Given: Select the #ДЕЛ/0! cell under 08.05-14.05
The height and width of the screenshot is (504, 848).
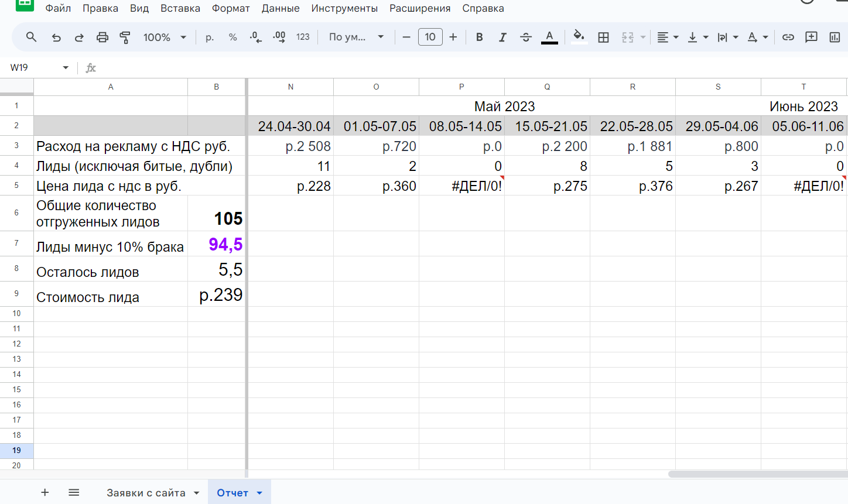Looking at the screenshot, I should tap(461, 186).
